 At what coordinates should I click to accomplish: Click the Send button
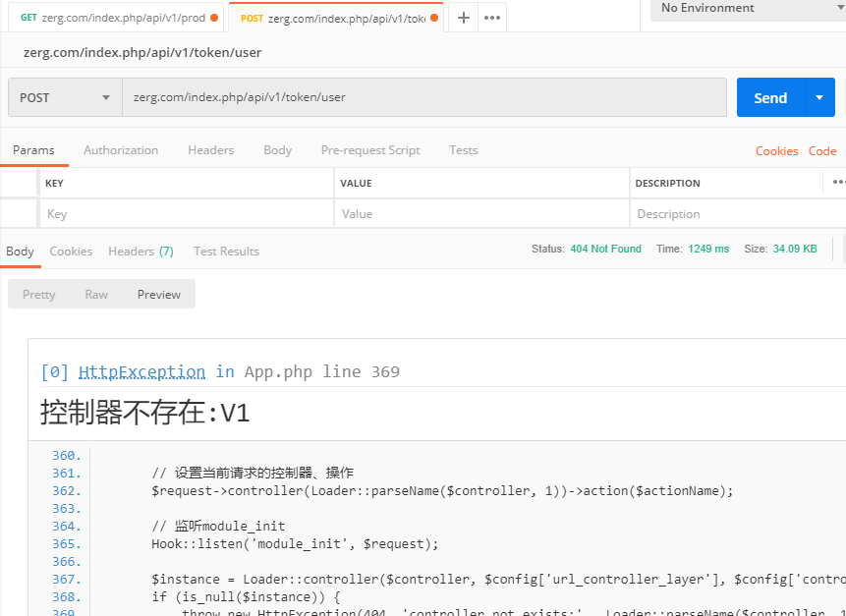point(770,97)
